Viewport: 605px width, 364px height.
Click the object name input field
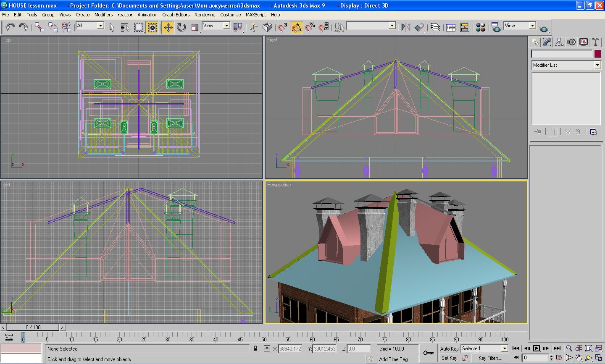click(562, 54)
